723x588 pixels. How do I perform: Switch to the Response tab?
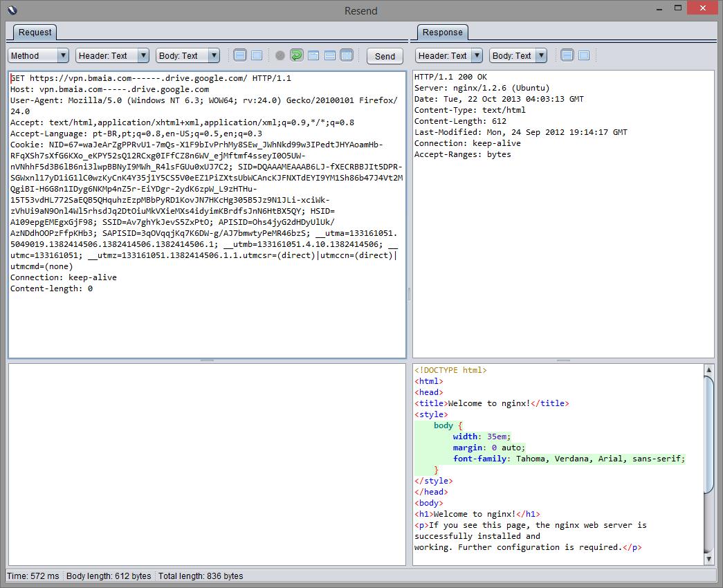click(x=442, y=33)
